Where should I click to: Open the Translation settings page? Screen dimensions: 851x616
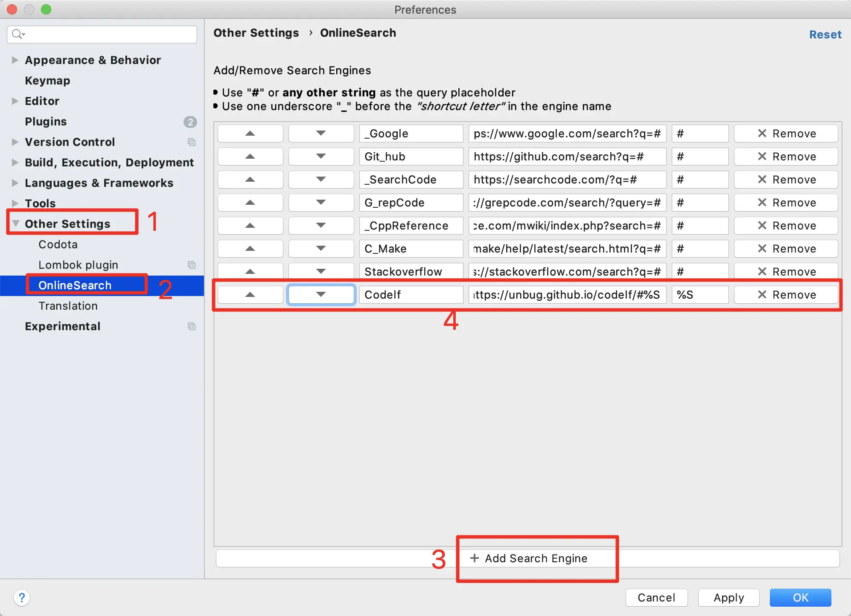pyautogui.click(x=68, y=306)
